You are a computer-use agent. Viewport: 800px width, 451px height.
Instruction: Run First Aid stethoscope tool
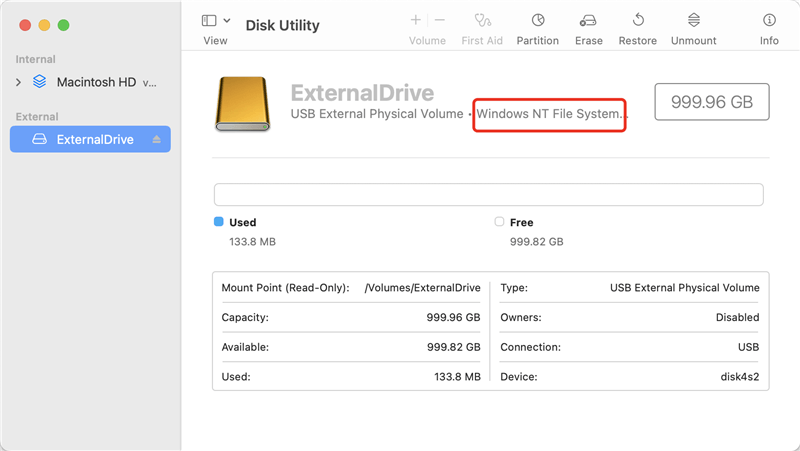pyautogui.click(x=482, y=20)
